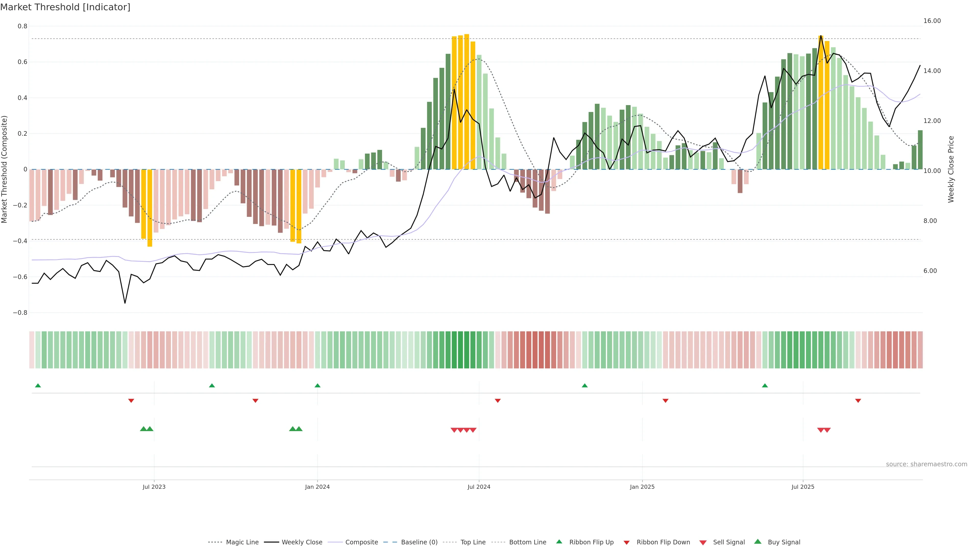Click the Top Line legend entry

473,542
